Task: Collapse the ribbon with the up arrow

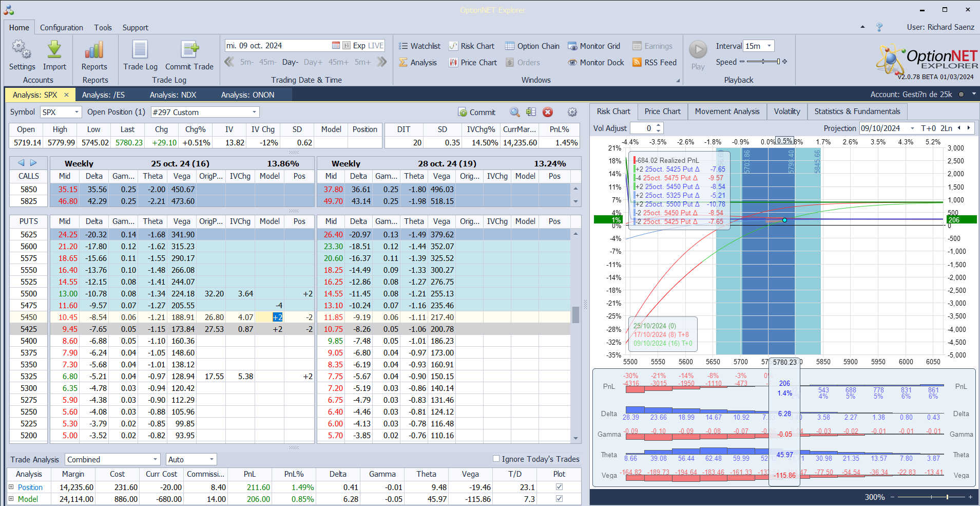Action: coord(862,27)
